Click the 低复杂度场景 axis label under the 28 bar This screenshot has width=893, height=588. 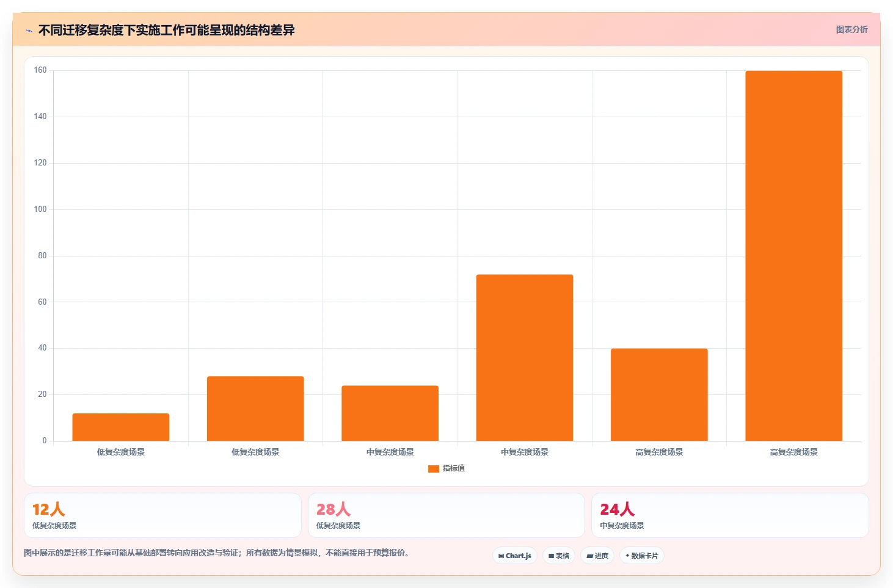pos(255,452)
